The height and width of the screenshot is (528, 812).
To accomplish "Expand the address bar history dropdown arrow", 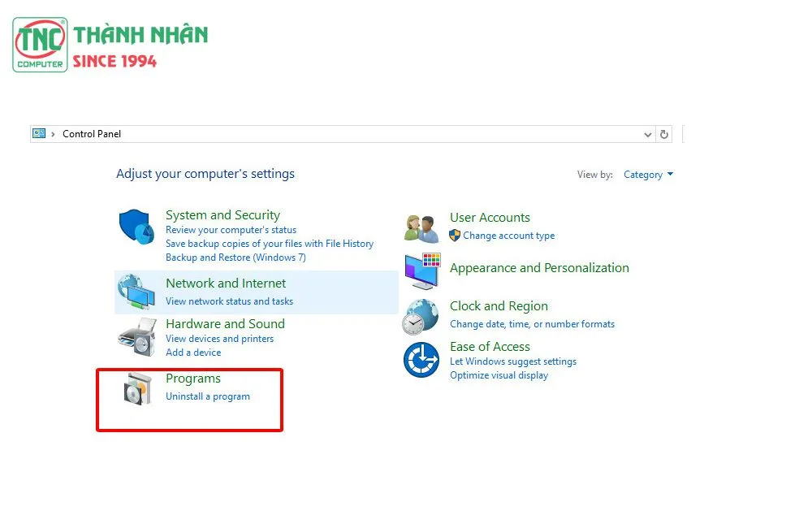I will coord(647,135).
